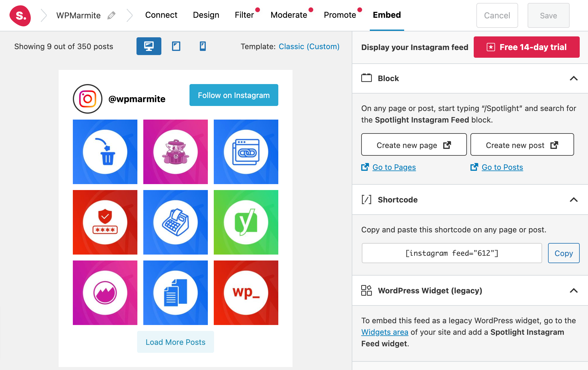The height and width of the screenshot is (370, 588).
Task: Collapse the WordPress Widget (legacy) chevron
Action: [x=574, y=291]
